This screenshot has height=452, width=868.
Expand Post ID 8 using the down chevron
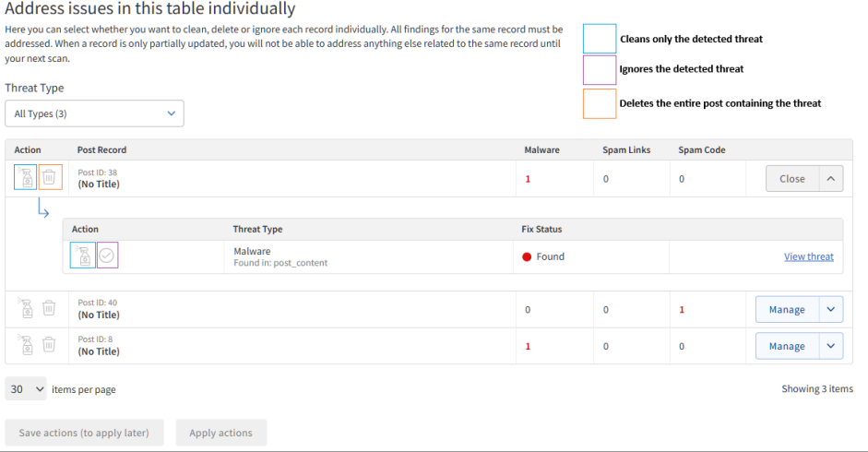[x=830, y=346]
